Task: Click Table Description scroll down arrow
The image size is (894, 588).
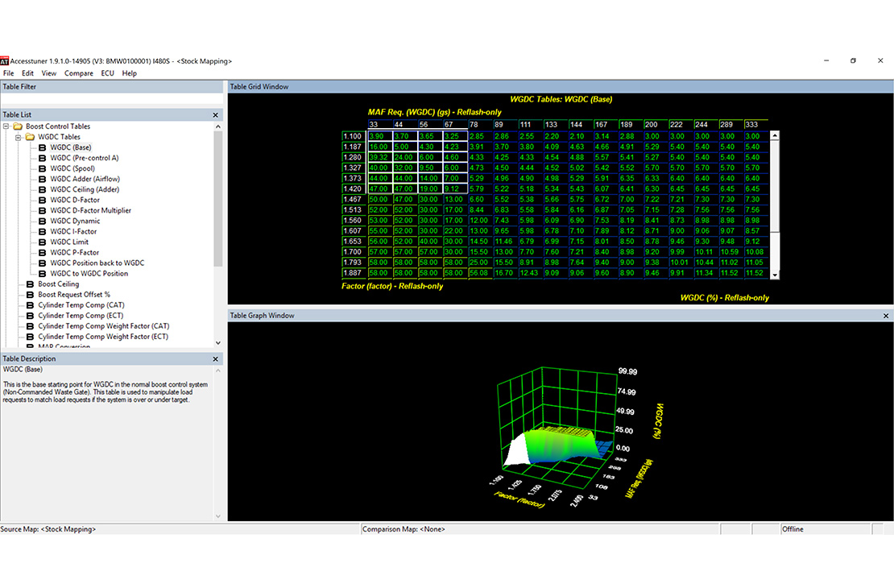Action: (x=217, y=516)
